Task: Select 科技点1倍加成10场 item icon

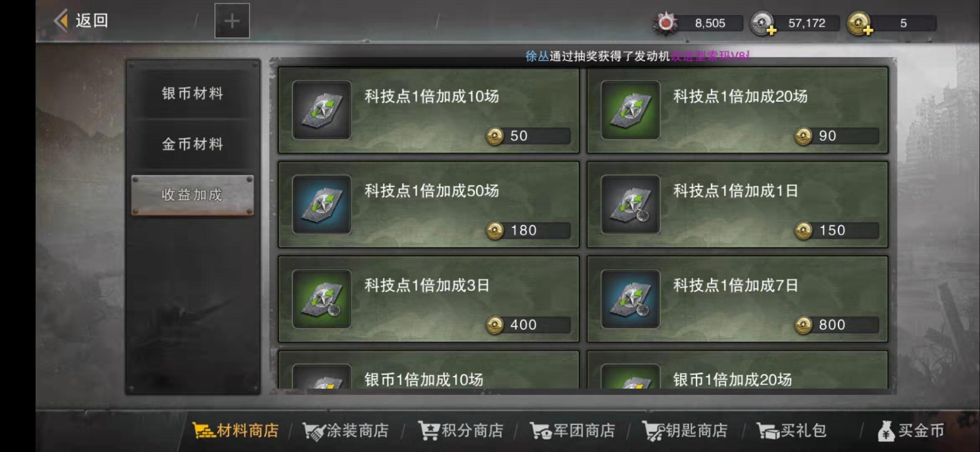Action: click(x=322, y=110)
